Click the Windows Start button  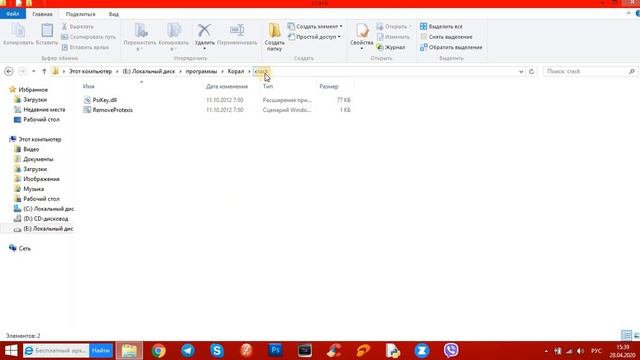(x=11, y=351)
